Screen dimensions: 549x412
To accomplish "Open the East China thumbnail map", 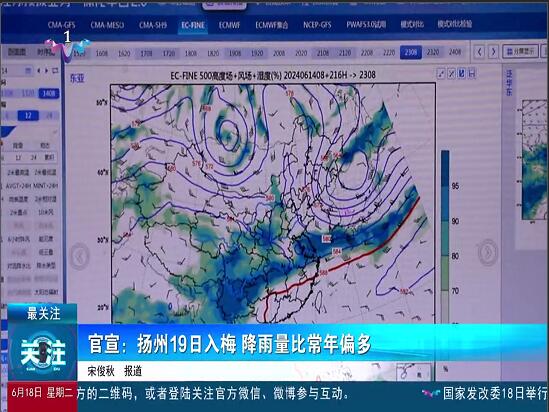I will 535,159.
